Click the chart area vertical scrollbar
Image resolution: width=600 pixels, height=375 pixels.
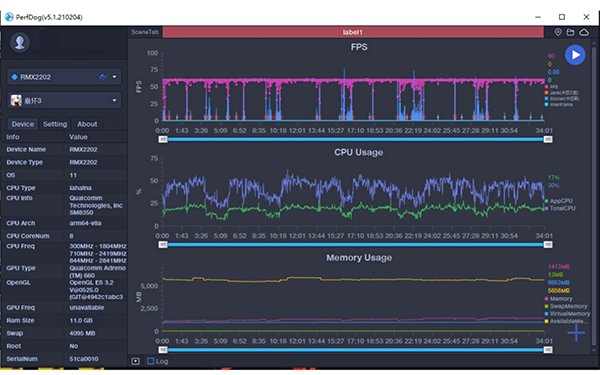pyautogui.click(x=594, y=195)
